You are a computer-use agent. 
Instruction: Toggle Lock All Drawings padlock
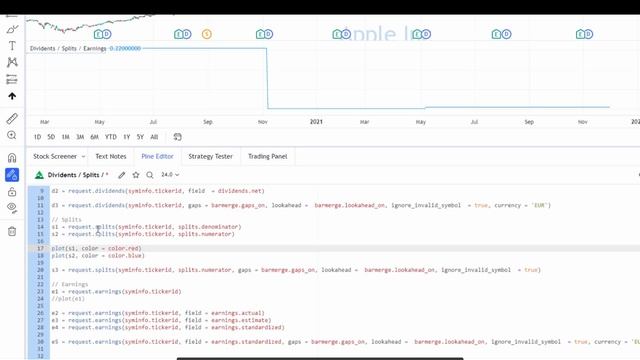12,191
